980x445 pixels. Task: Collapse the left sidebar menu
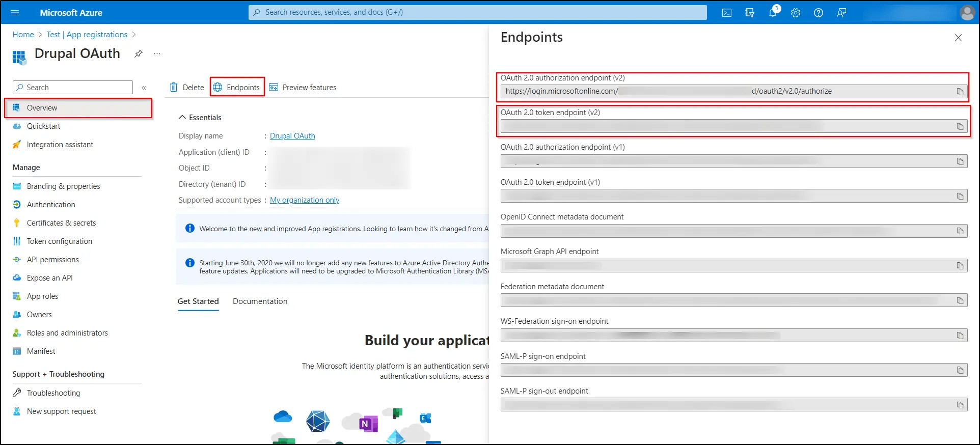[144, 88]
